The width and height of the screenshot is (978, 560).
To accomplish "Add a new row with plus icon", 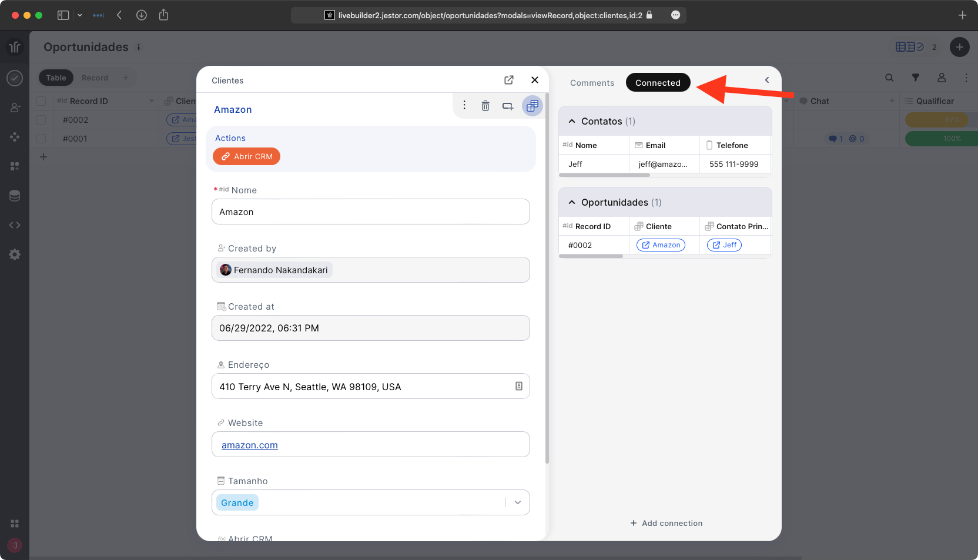I will [x=43, y=157].
